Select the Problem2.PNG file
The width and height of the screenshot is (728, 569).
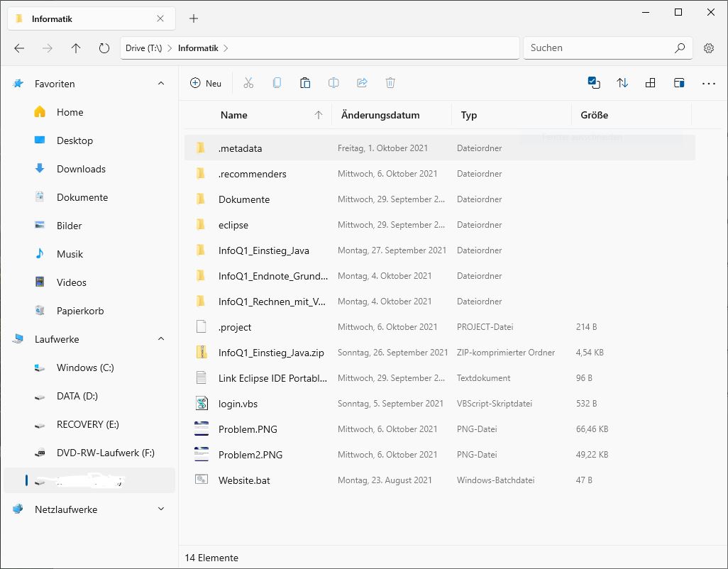click(x=440, y=454)
